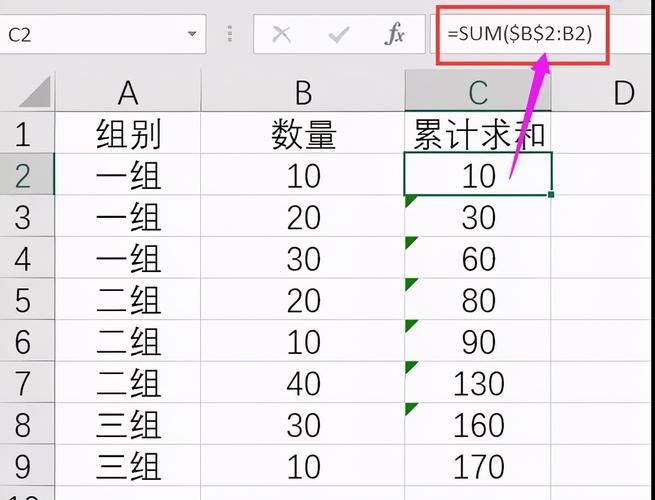Select row 8 header
Image resolution: width=655 pixels, height=500 pixels.
click(x=27, y=424)
